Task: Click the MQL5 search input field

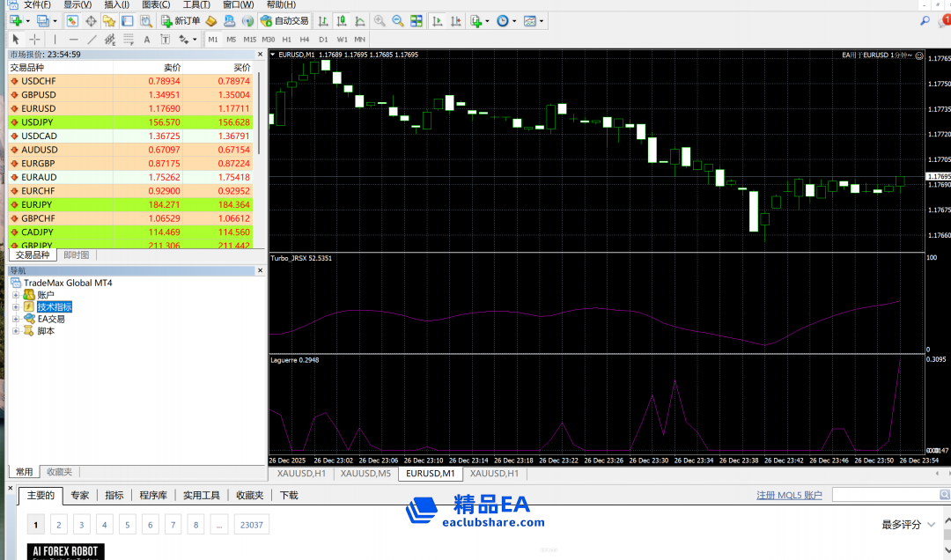Action: point(888,495)
